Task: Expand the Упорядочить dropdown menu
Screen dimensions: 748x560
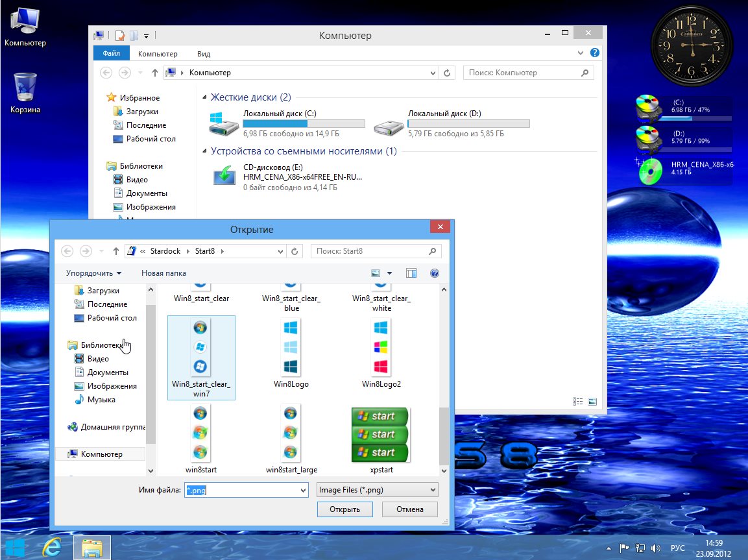Action: (x=93, y=273)
